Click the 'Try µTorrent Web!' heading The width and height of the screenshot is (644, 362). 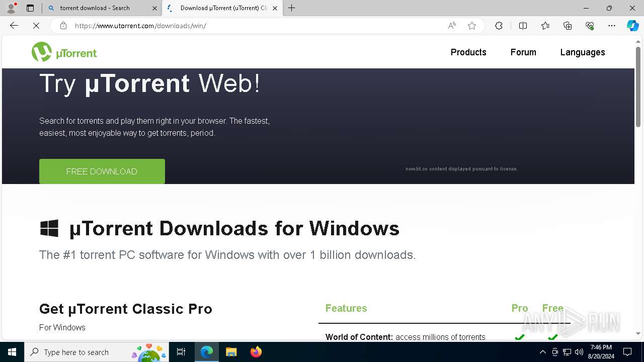[x=150, y=83]
